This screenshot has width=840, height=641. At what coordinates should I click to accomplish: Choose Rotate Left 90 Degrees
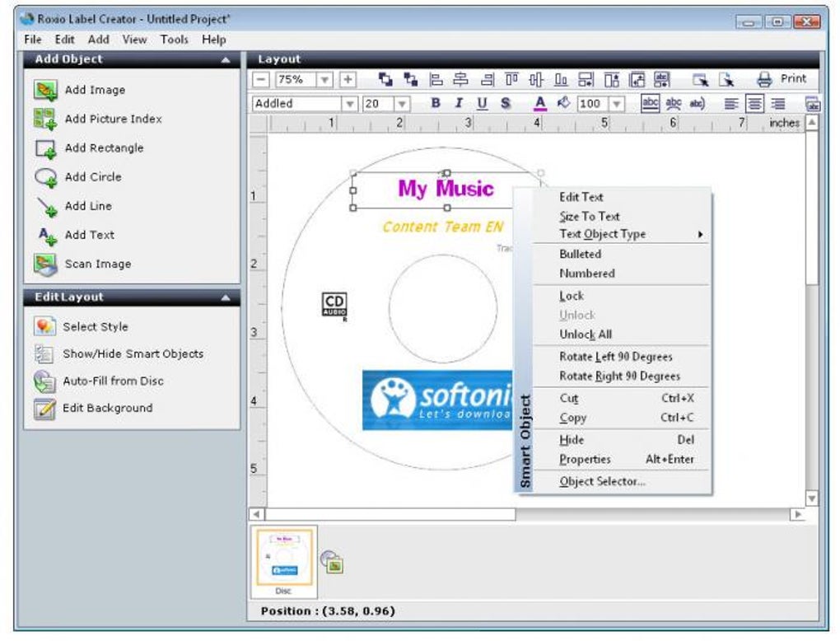coord(615,357)
